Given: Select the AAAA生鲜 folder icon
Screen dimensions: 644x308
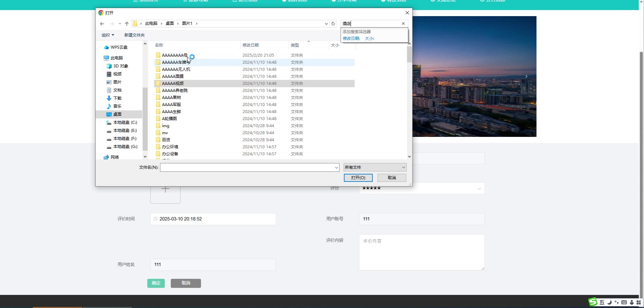Looking at the screenshot, I should 158,112.
